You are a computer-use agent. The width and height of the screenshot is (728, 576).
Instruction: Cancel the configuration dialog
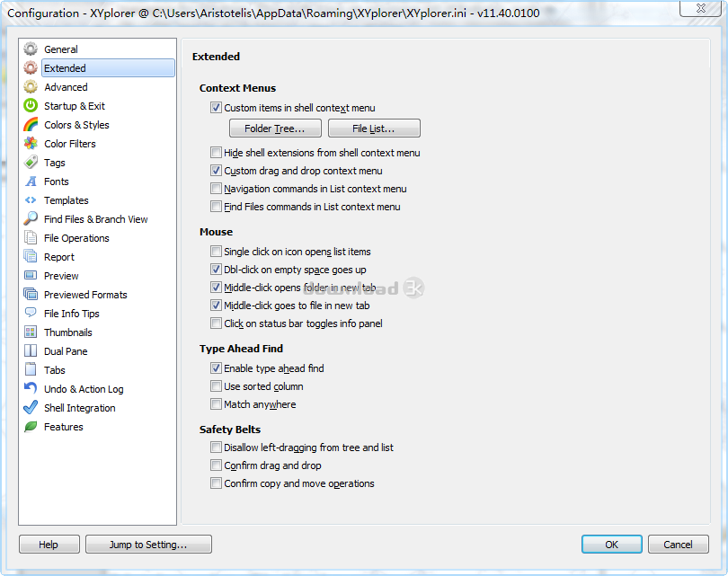[x=679, y=545]
